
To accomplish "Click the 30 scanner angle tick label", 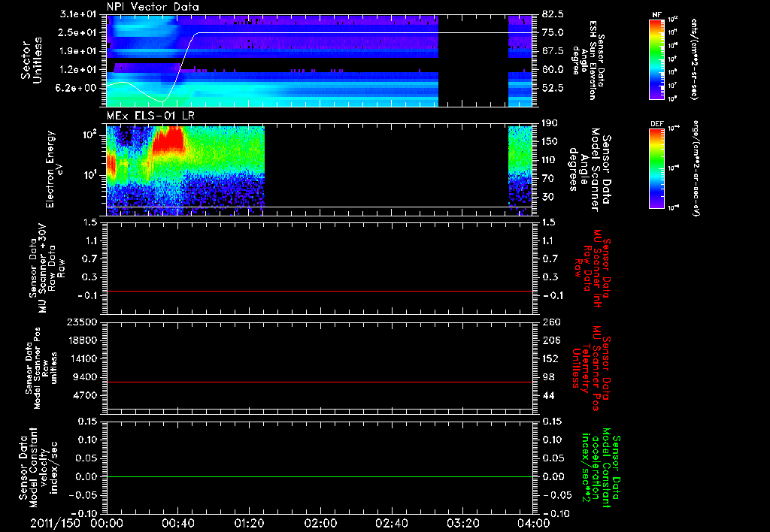I will (548, 198).
